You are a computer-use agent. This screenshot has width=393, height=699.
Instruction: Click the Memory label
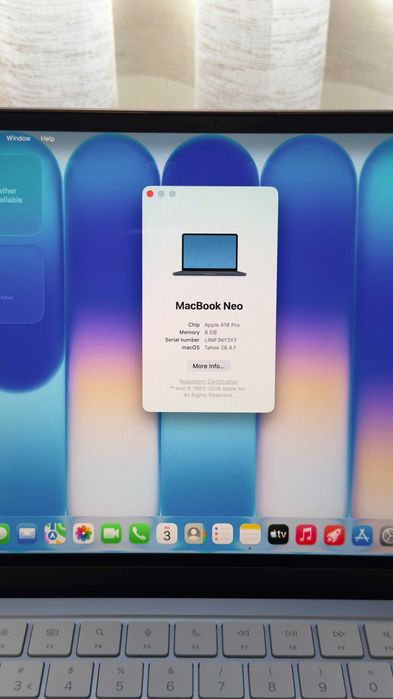click(x=189, y=333)
